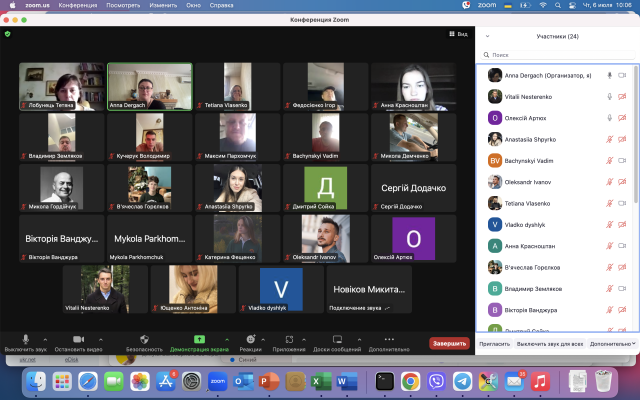640x400 pixels.
Task: Click the Пригласить button
Action: (x=494, y=344)
